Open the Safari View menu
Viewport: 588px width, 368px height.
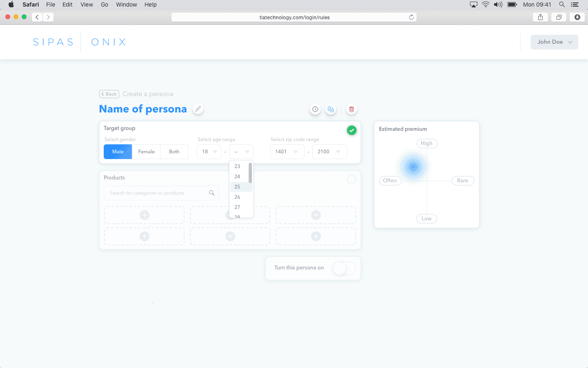coord(87,4)
